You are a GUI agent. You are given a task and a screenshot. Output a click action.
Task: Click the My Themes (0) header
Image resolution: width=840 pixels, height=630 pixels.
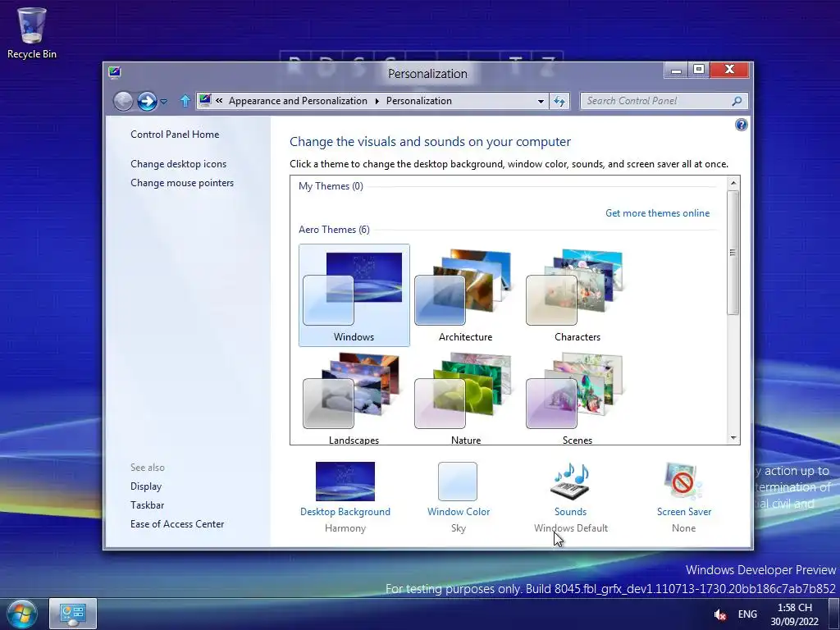[x=331, y=186]
